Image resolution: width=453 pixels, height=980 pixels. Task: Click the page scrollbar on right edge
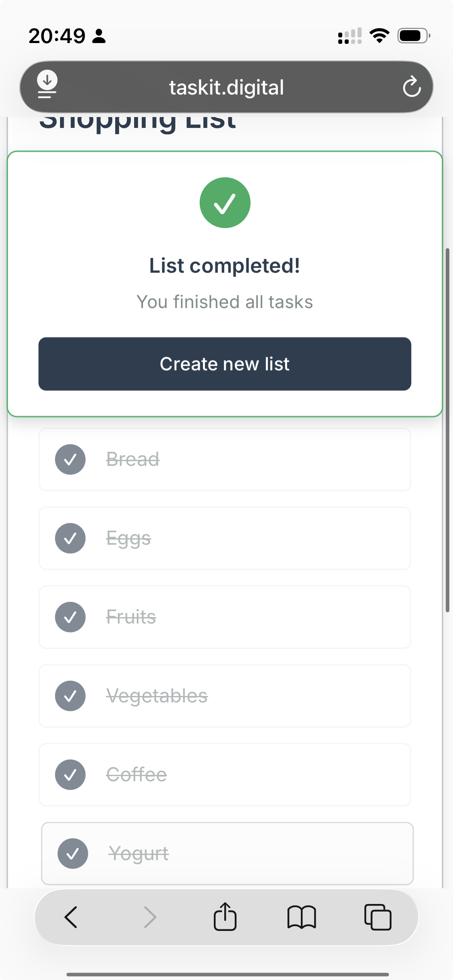pyautogui.click(x=447, y=430)
